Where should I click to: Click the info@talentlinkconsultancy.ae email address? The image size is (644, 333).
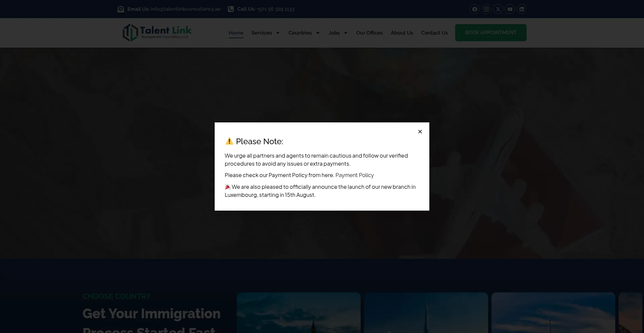(185, 9)
